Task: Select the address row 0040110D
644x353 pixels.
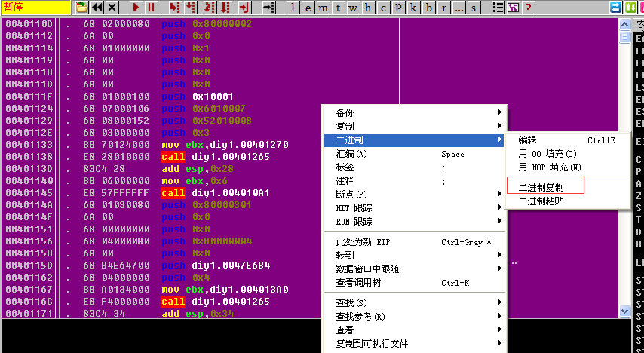Action: [x=29, y=24]
